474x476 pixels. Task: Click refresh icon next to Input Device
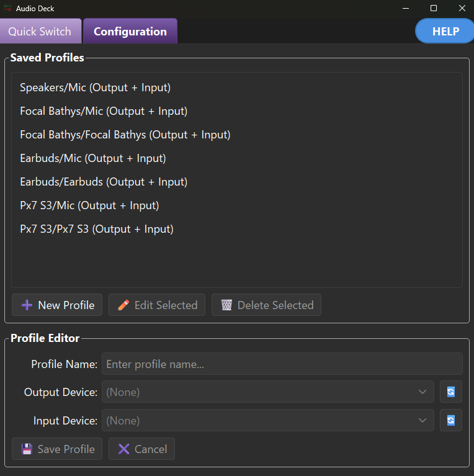tap(451, 420)
